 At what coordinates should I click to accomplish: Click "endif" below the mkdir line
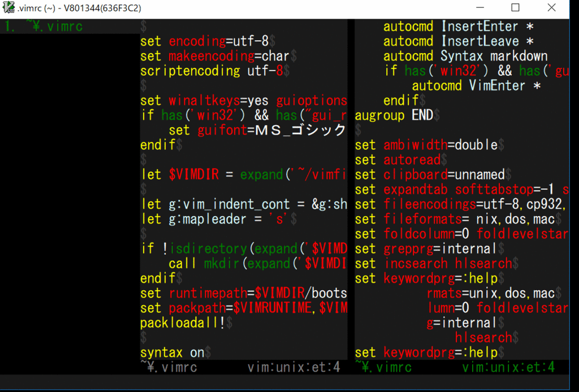(161, 278)
